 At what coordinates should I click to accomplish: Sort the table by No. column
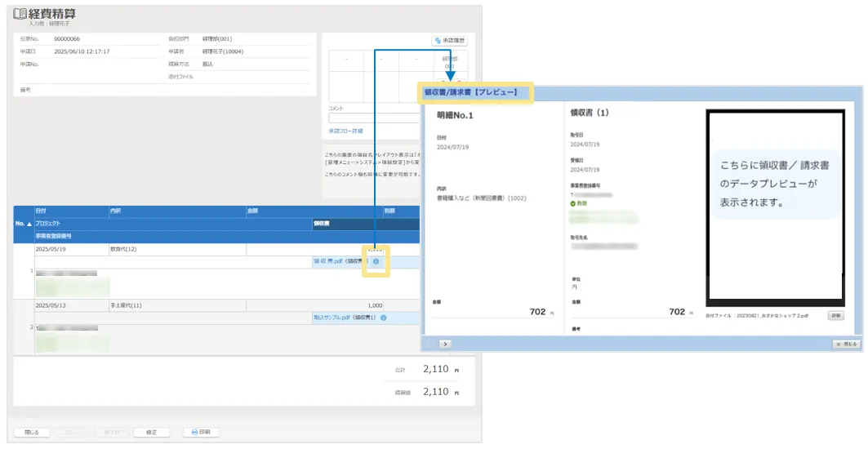pos(24,223)
